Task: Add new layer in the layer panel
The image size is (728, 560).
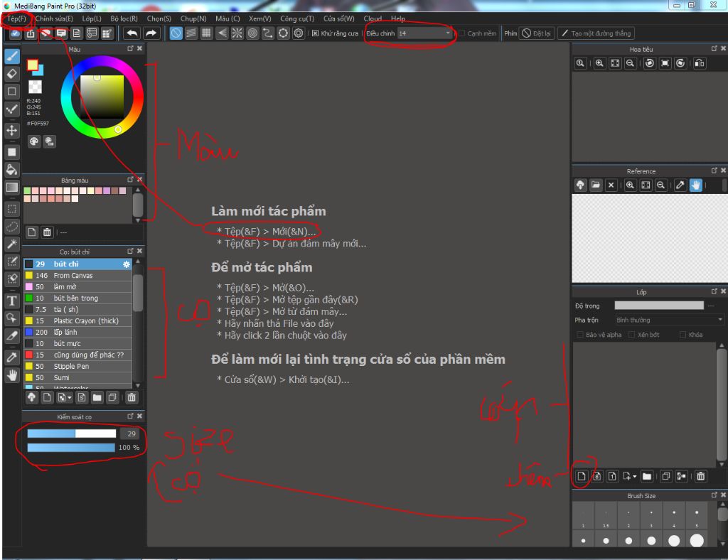Action: (x=582, y=476)
